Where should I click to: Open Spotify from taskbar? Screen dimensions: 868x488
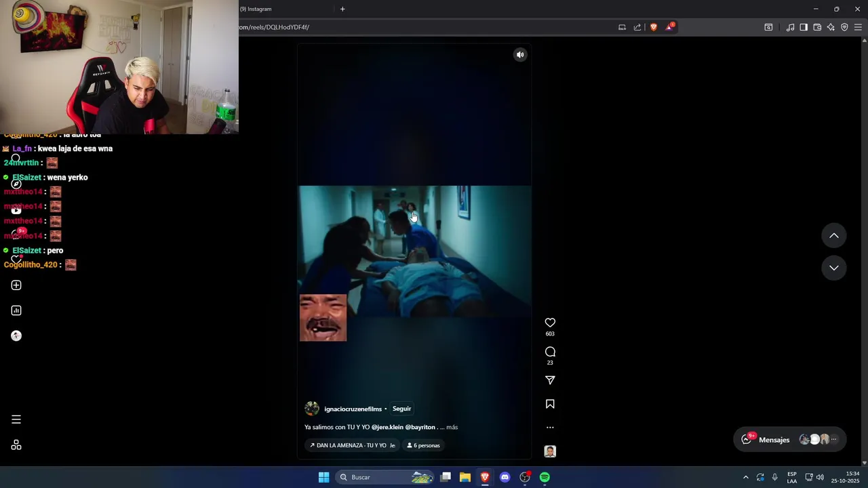point(545,477)
